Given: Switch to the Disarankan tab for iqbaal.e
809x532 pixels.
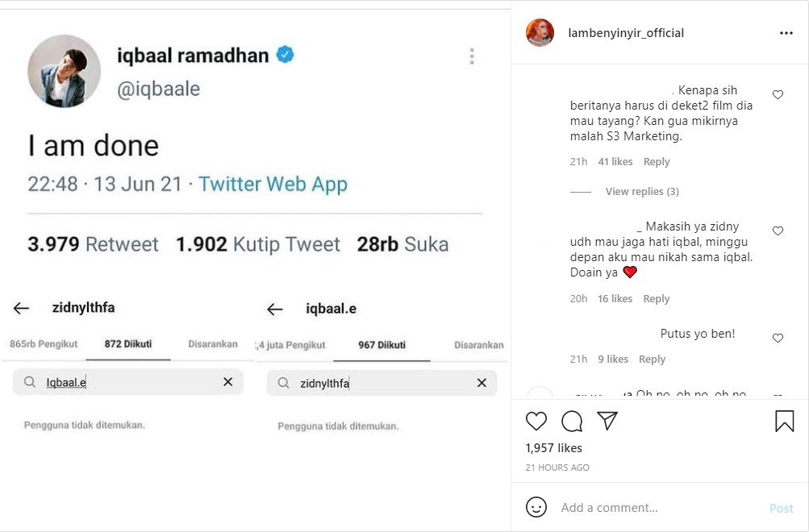Looking at the screenshot, I should 477,343.
